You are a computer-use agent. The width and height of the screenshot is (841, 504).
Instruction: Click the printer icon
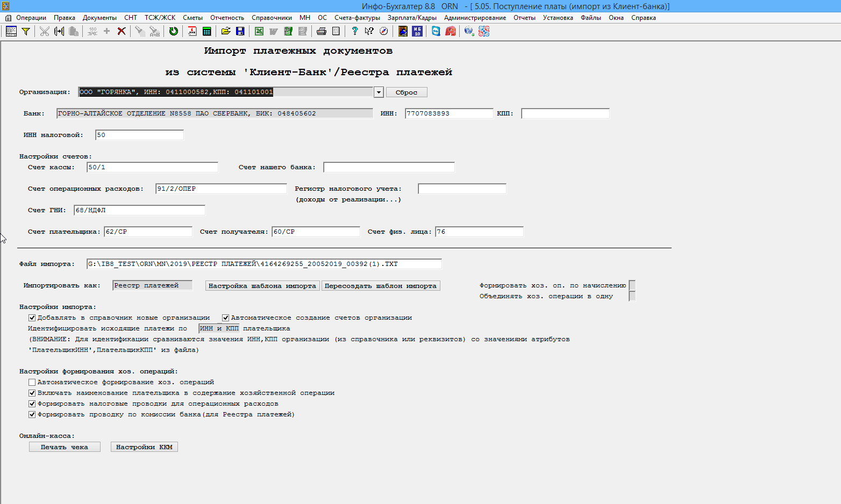click(322, 31)
